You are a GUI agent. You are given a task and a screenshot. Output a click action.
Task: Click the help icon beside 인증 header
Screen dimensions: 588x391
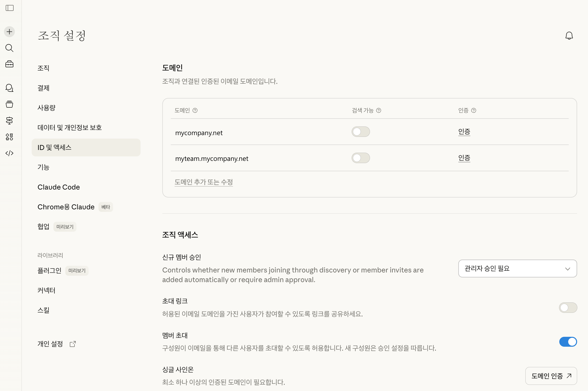(x=473, y=110)
